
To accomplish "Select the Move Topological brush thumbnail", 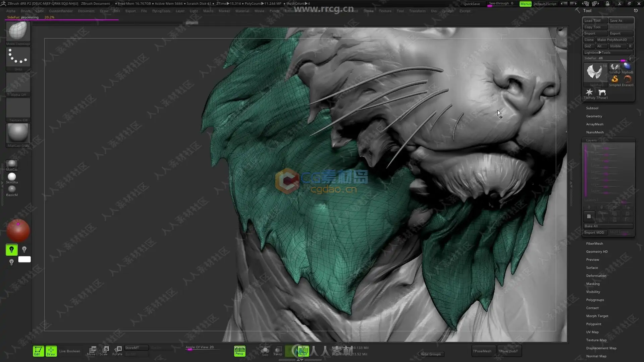I will click(x=18, y=33).
